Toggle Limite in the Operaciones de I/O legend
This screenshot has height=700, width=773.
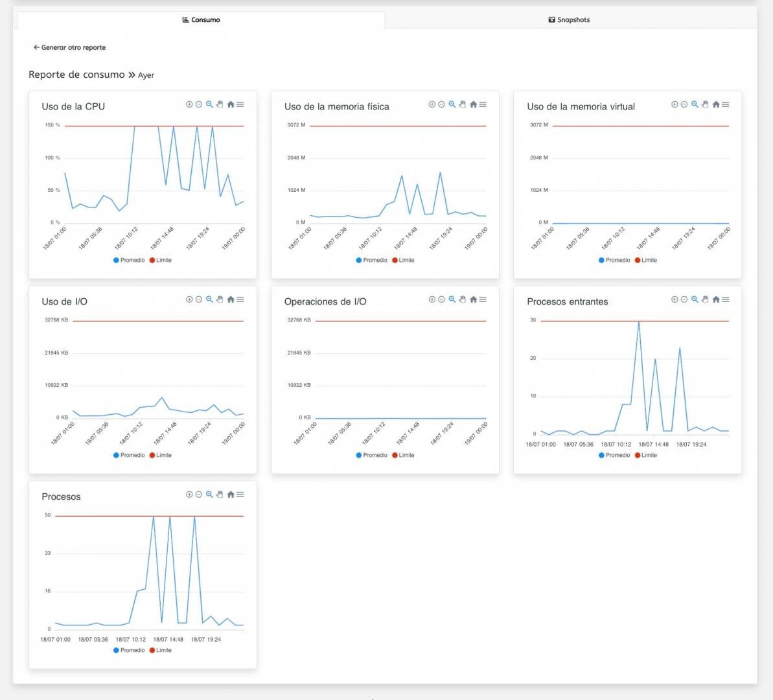(x=403, y=455)
